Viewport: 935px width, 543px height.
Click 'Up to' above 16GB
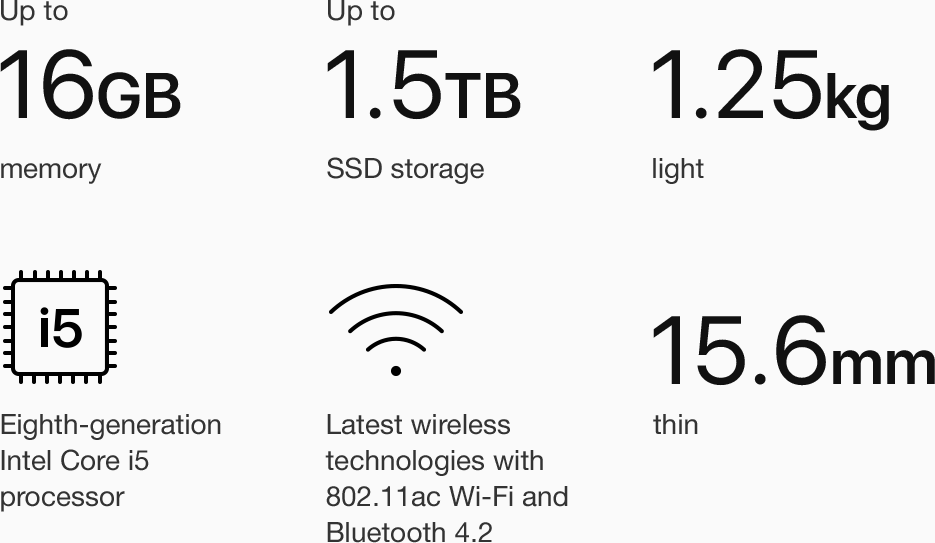[34, 12]
